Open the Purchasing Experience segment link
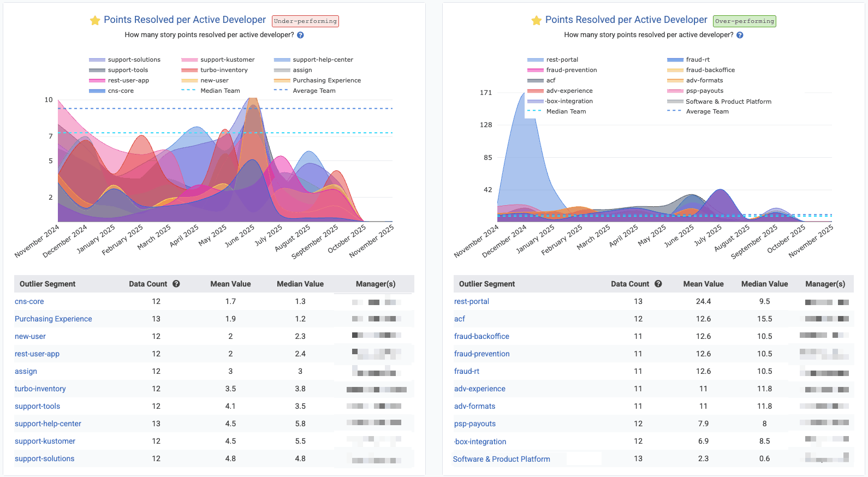Viewport: 868px width, 477px height. coord(53,319)
